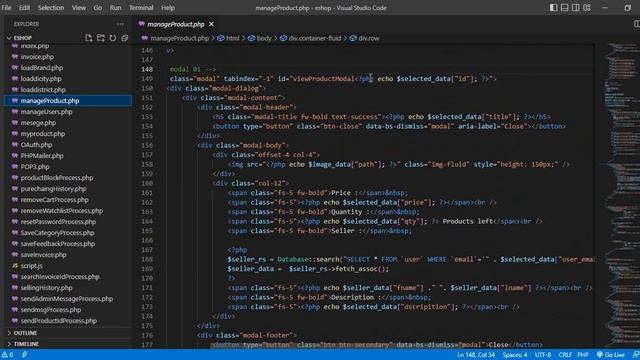The width and height of the screenshot is (640, 360).
Task: Open POP3.php from the file list
Action: pyautogui.click(x=35, y=167)
